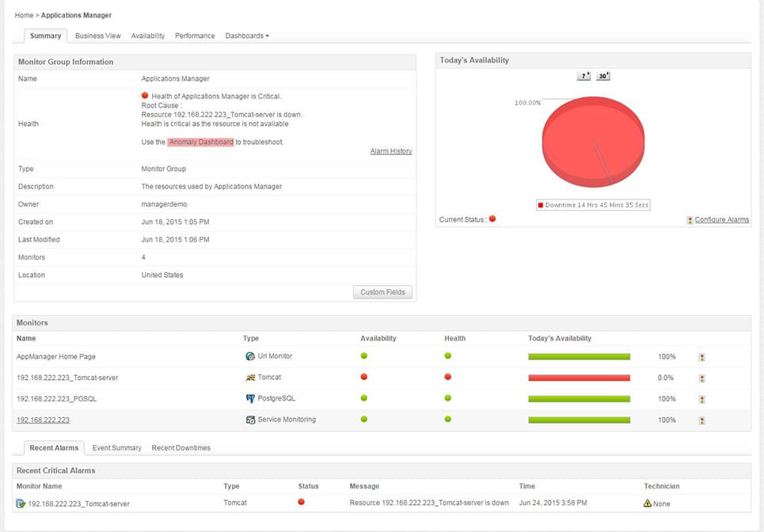Click the Service Monitoring icon for 192.168.222.223
The image size is (764, 532).
pos(249,420)
